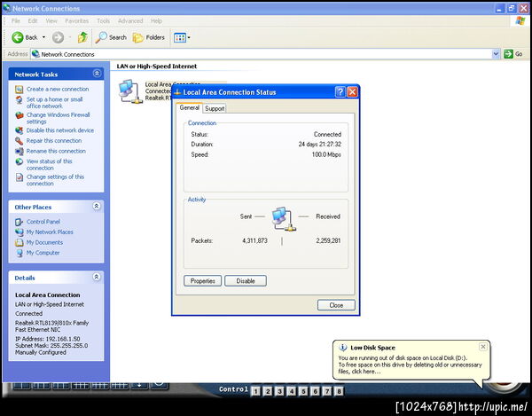Expand the Forward button history arrow
532x416 pixels.
[69, 37]
